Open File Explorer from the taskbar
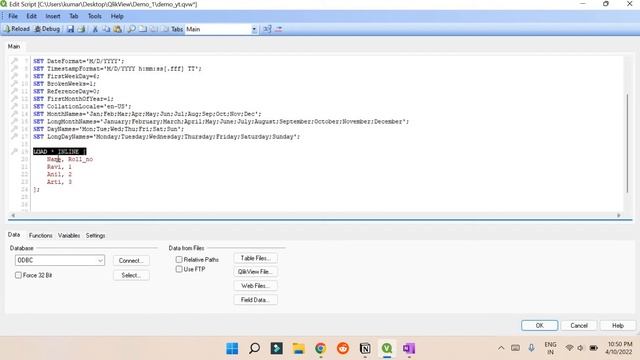This screenshot has width=640, height=360. tap(298, 348)
